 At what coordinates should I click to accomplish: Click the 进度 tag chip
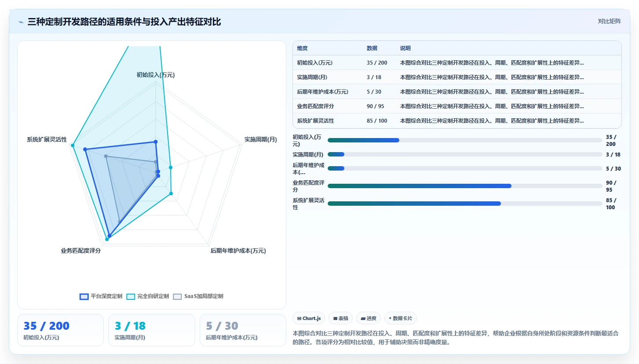tap(369, 318)
